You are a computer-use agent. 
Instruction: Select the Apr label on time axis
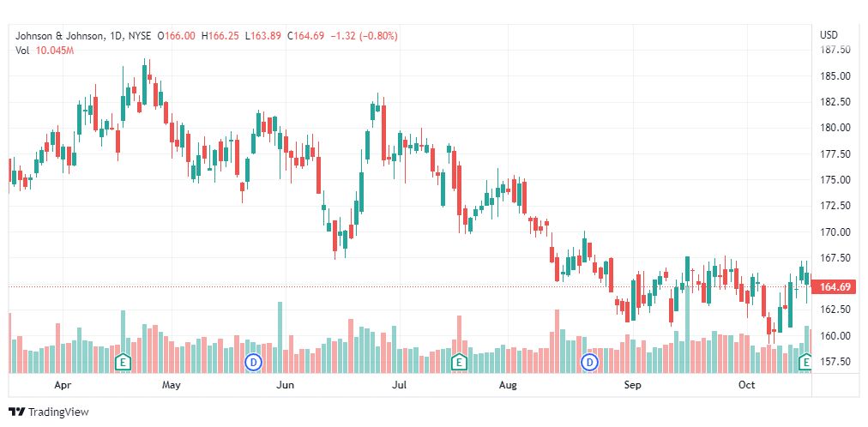click(x=63, y=386)
